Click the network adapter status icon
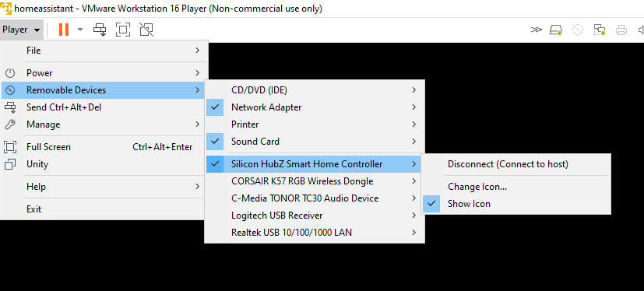Viewport: 644px width, 291px height. (x=600, y=30)
